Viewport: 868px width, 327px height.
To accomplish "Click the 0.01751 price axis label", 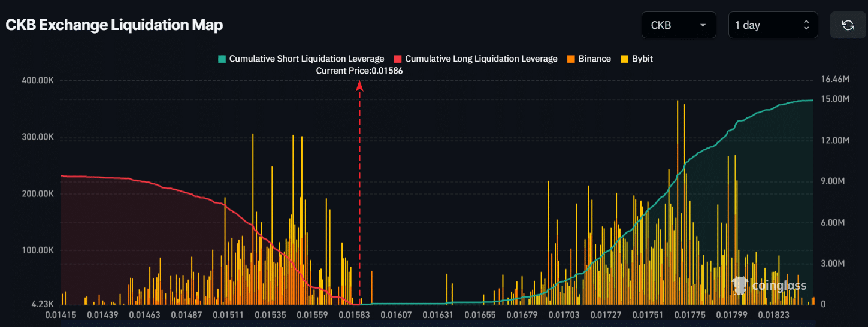I will point(647,314).
